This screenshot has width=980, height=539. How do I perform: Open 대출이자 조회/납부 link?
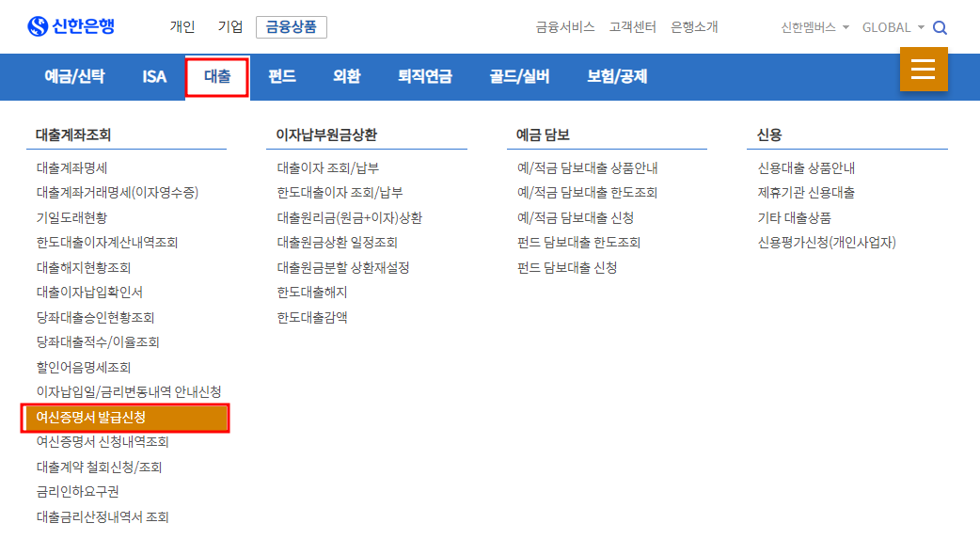click(x=328, y=167)
